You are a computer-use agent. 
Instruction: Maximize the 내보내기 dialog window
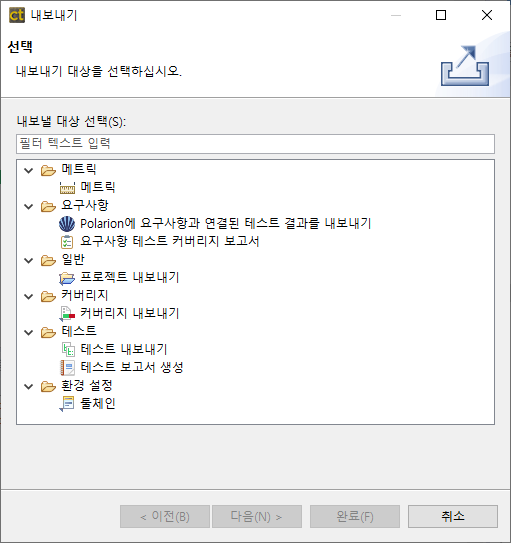[441, 15]
